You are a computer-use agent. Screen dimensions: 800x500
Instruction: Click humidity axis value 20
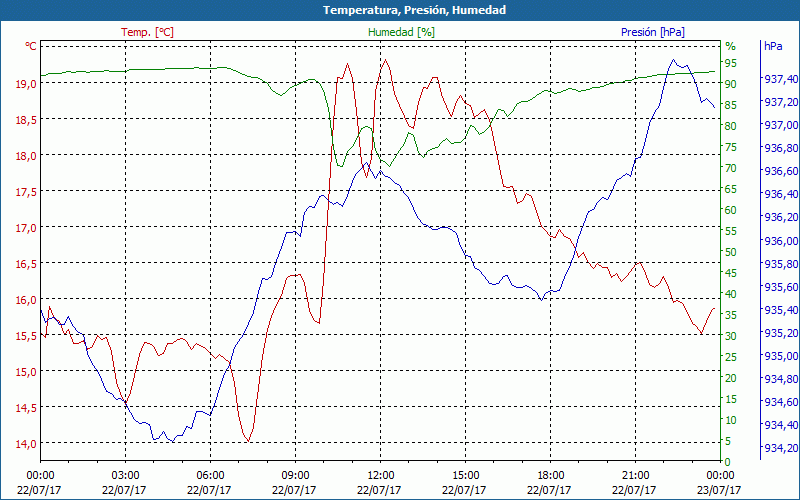(x=731, y=378)
